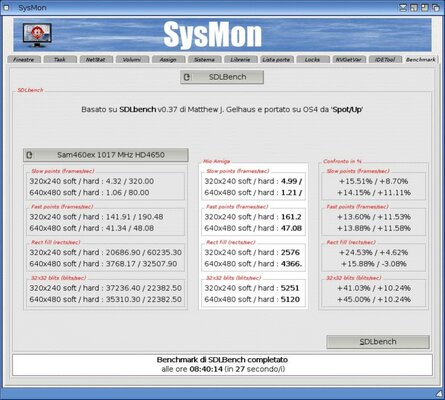Open the SDLBench cycle selector at top

tap(222, 77)
